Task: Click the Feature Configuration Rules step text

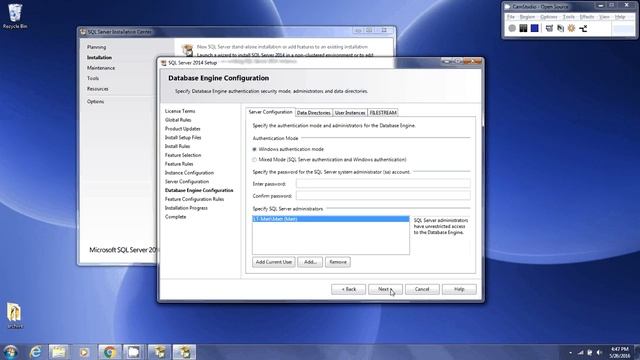Action: click(x=194, y=199)
